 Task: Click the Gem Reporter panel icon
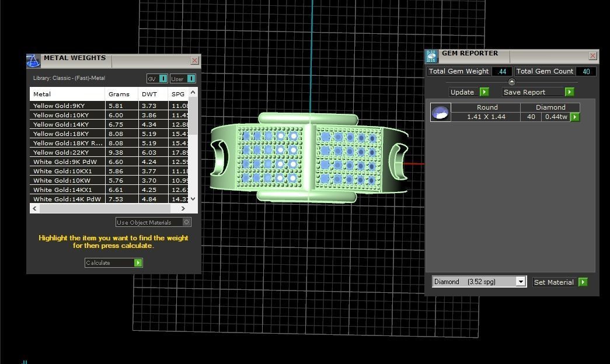(x=431, y=57)
